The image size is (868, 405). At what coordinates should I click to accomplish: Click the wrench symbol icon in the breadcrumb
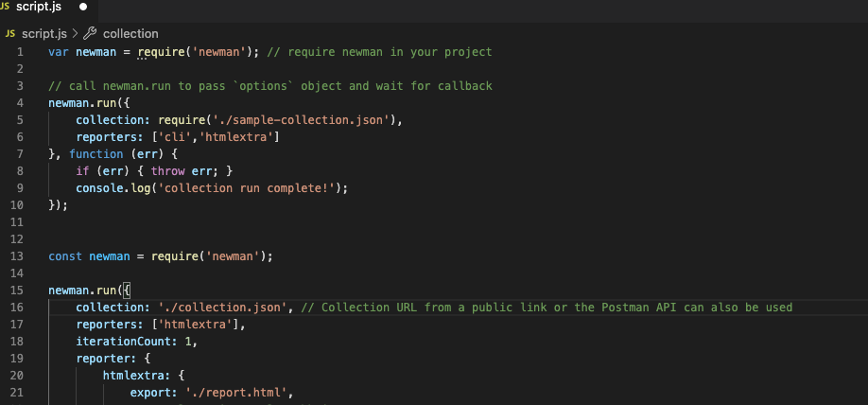tap(91, 34)
